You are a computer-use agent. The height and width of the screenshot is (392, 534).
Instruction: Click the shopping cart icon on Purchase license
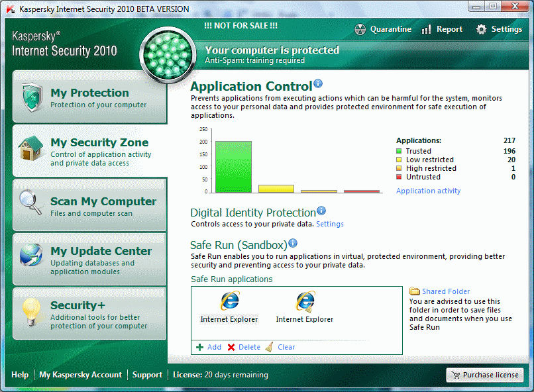tap(455, 375)
